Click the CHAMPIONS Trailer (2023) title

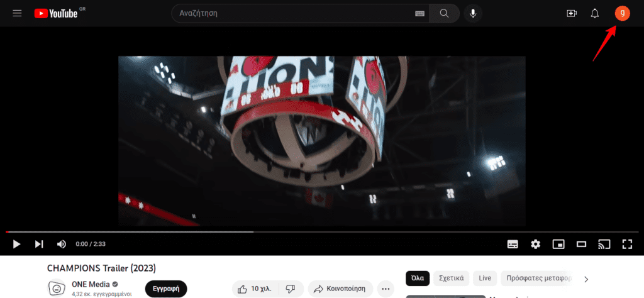pyautogui.click(x=101, y=268)
